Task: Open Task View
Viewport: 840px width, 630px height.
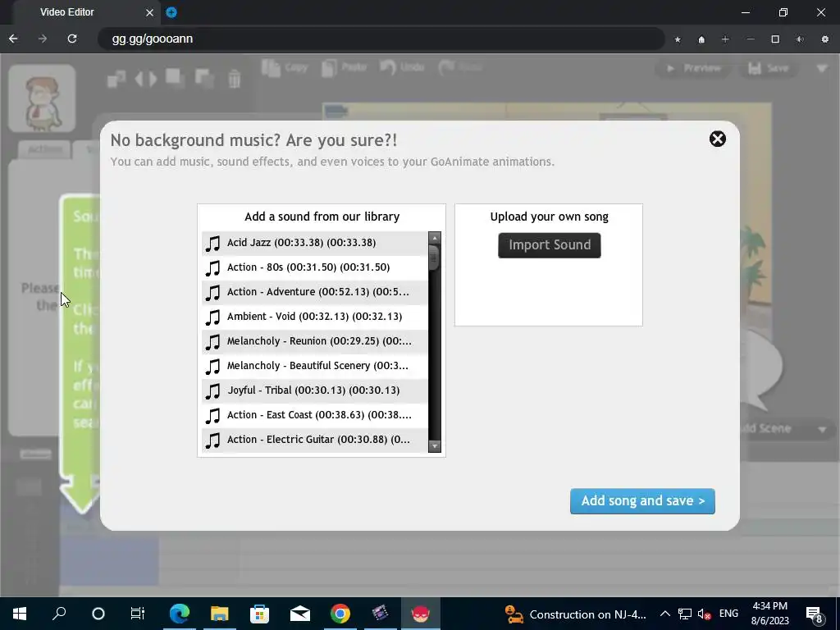Action: tap(138, 614)
